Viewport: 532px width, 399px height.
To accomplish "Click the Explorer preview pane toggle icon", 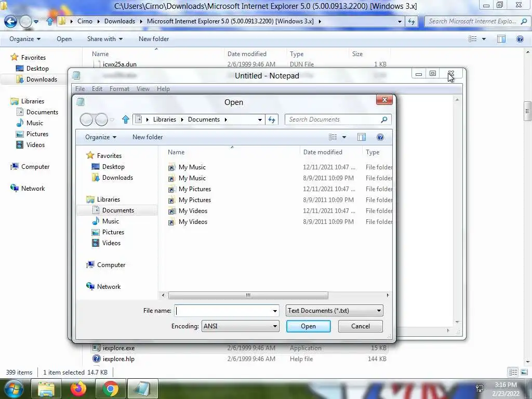I will click(501, 39).
